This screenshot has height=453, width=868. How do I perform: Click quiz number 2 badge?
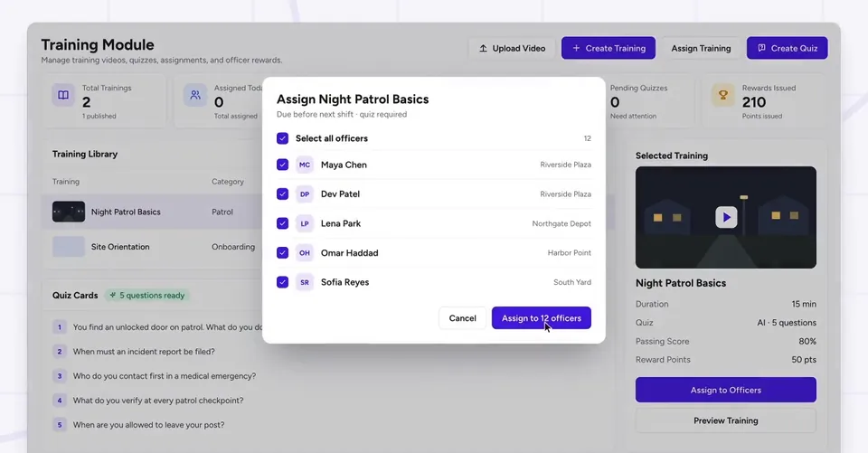pos(60,351)
